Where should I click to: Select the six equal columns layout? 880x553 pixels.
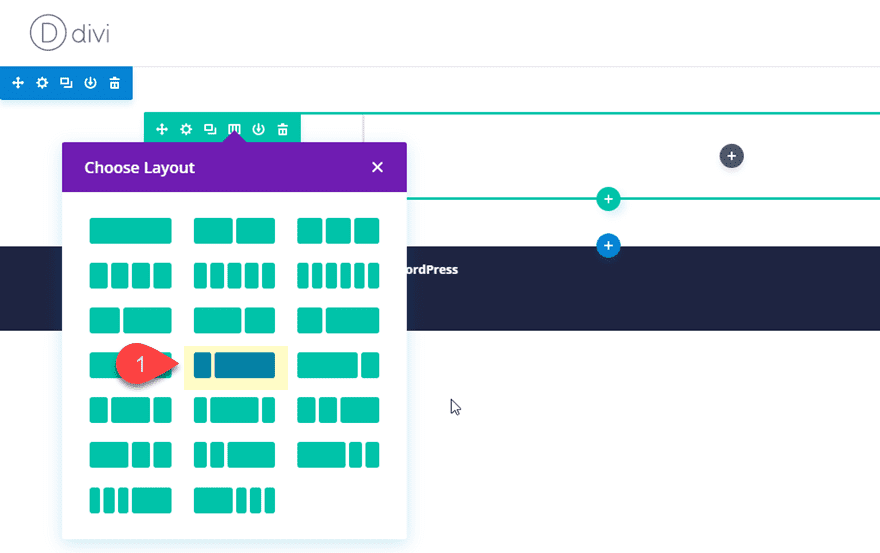pyautogui.click(x=338, y=275)
